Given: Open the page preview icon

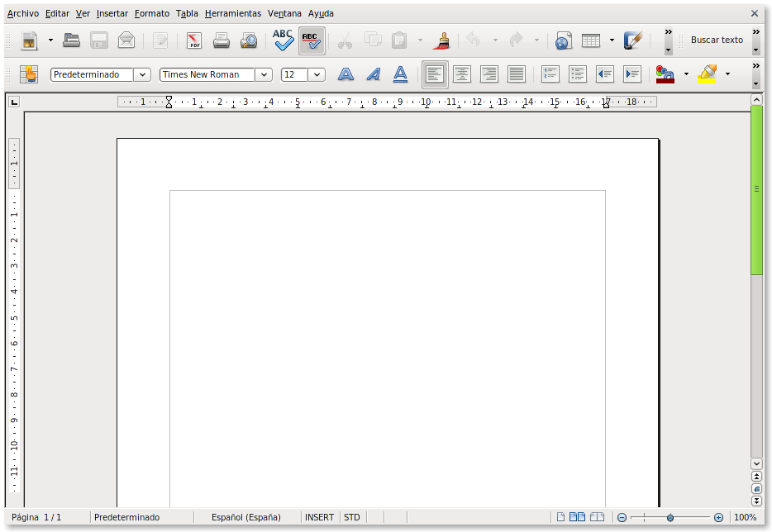Looking at the screenshot, I should 249,40.
